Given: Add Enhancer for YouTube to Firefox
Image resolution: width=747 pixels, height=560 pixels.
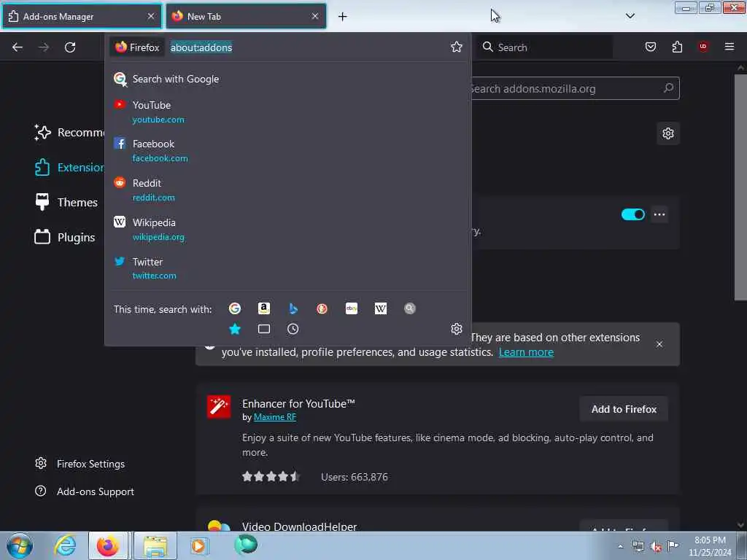Looking at the screenshot, I should (624, 409).
